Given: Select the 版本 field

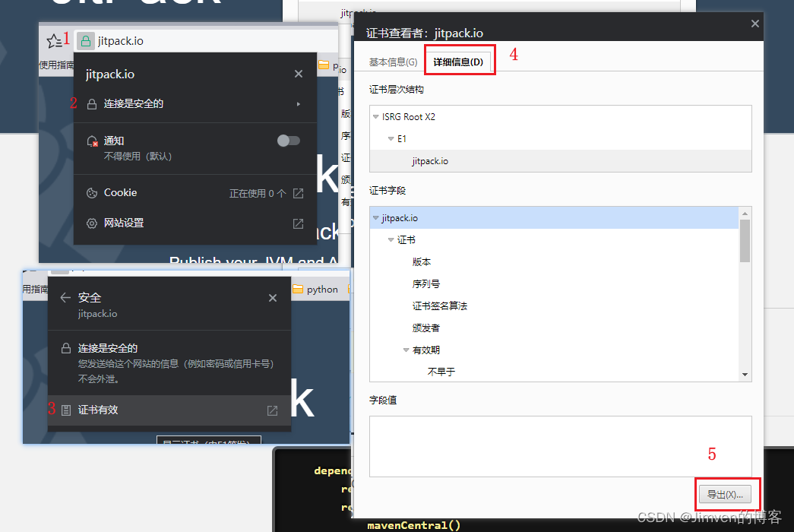Looking at the screenshot, I should pos(421,262).
